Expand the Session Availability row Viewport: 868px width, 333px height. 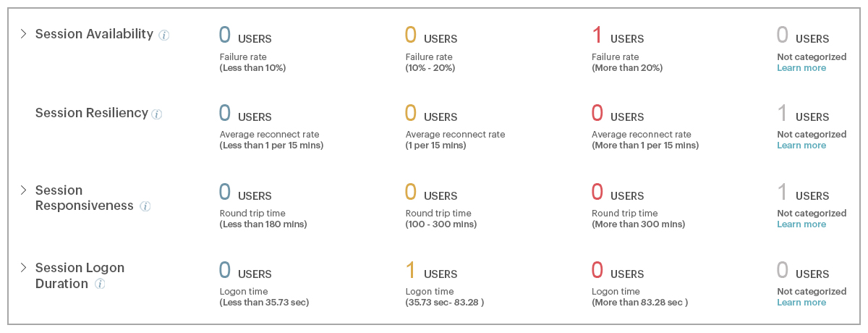pos(23,34)
